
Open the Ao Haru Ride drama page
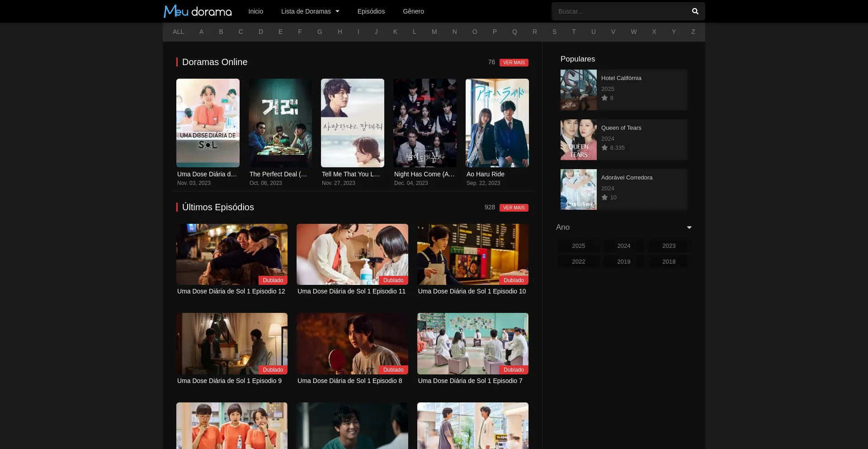click(x=497, y=123)
